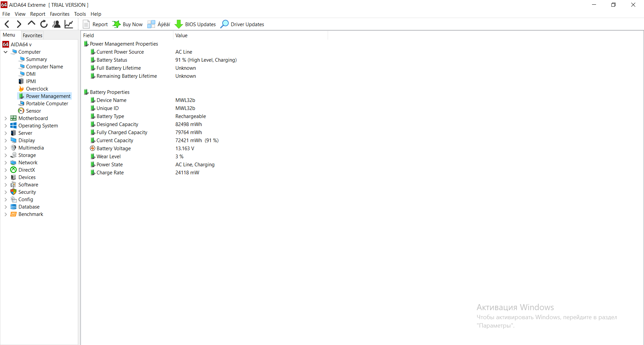Open BIOS Updates from toolbar

click(x=195, y=24)
